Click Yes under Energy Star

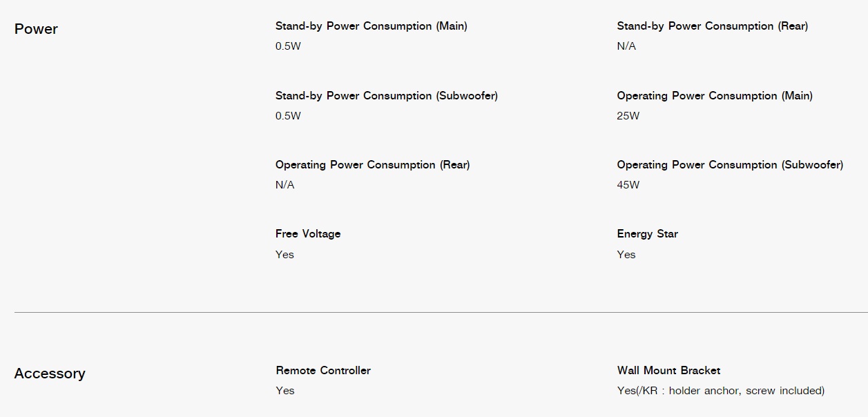pyautogui.click(x=626, y=255)
